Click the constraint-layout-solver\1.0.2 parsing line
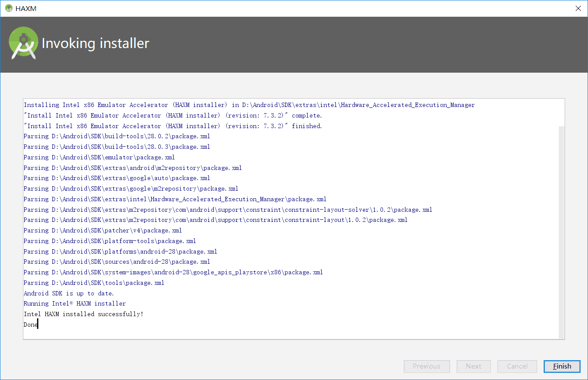588x380 pixels. pos(228,210)
